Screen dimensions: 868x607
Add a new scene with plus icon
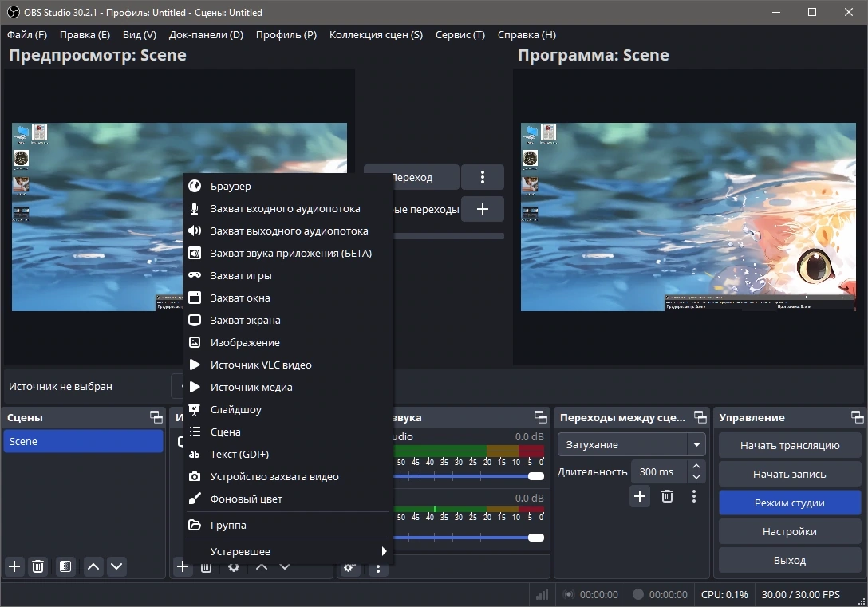(14, 566)
